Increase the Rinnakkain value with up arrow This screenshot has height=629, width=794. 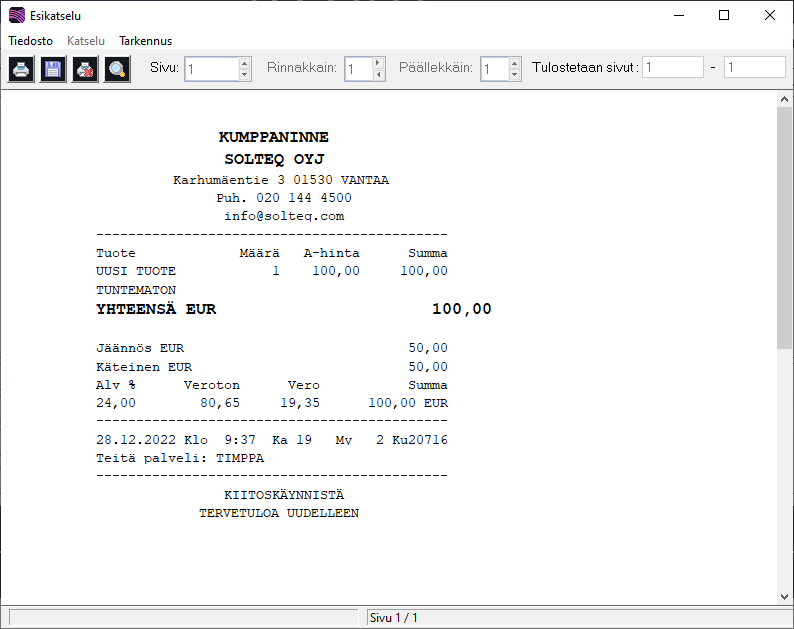tap(378, 63)
